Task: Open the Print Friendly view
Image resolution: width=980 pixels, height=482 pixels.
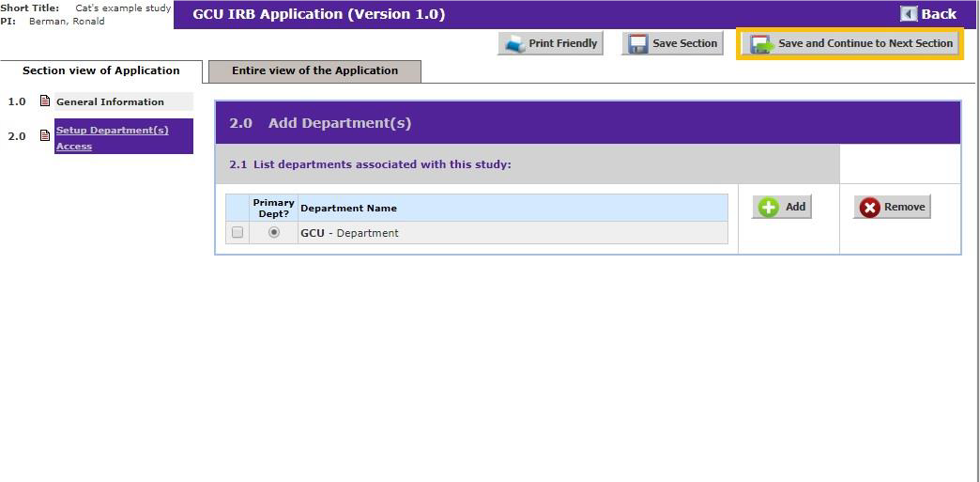Action: point(550,44)
